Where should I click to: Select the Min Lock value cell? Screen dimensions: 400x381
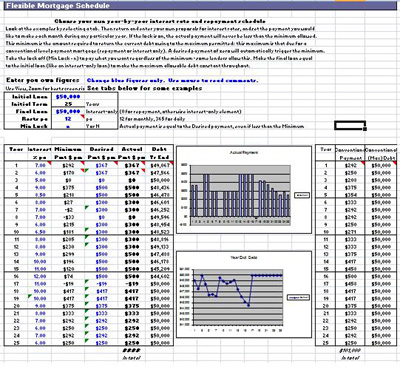point(68,126)
